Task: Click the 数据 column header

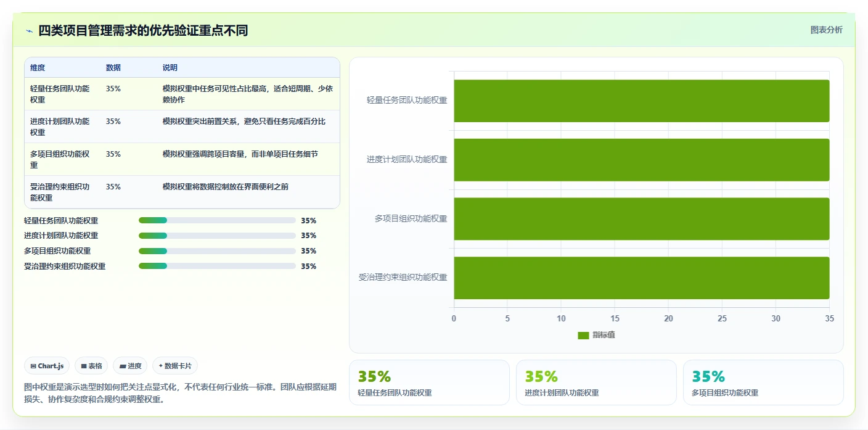Action: tap(113, 68)
